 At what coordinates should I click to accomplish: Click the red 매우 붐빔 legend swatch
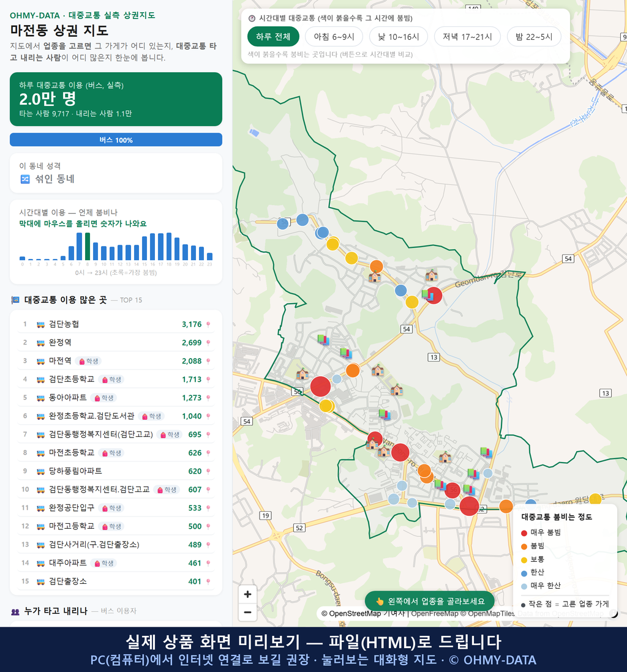click(x=524, y=532)
